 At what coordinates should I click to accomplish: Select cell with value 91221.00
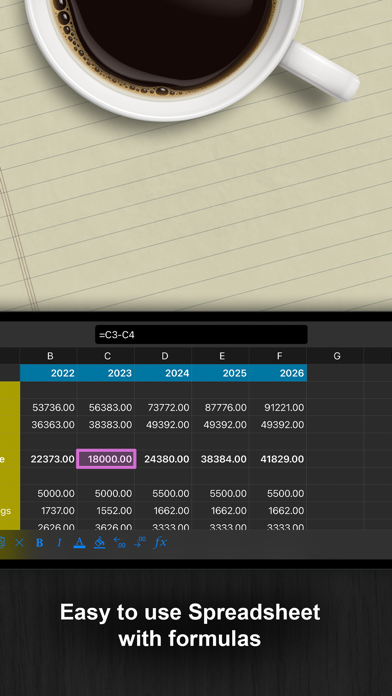[x=278, y=407]
